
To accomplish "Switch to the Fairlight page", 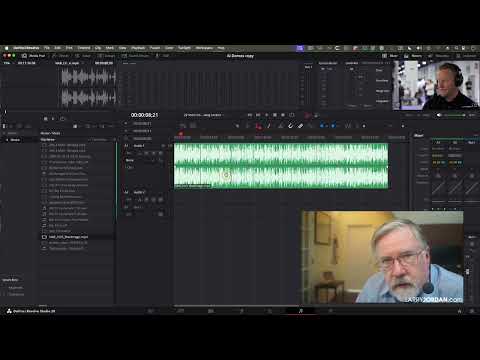I will click(300, 311).
